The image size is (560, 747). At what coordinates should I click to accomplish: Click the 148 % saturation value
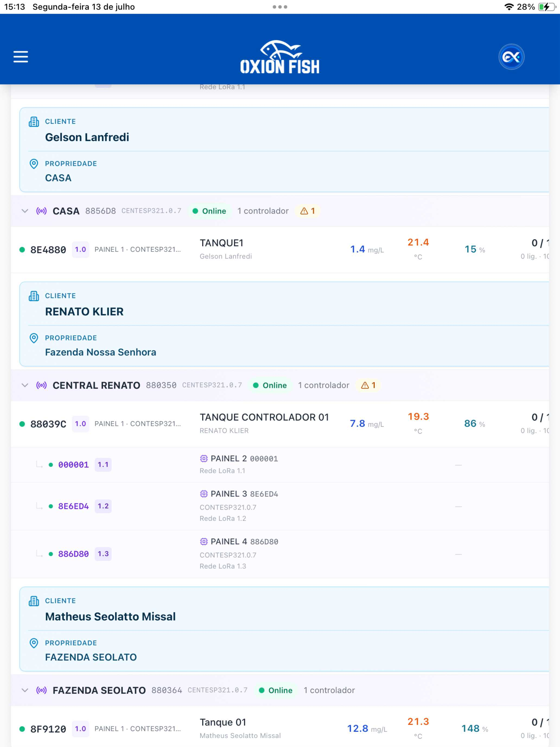click(x=475, y=729)
